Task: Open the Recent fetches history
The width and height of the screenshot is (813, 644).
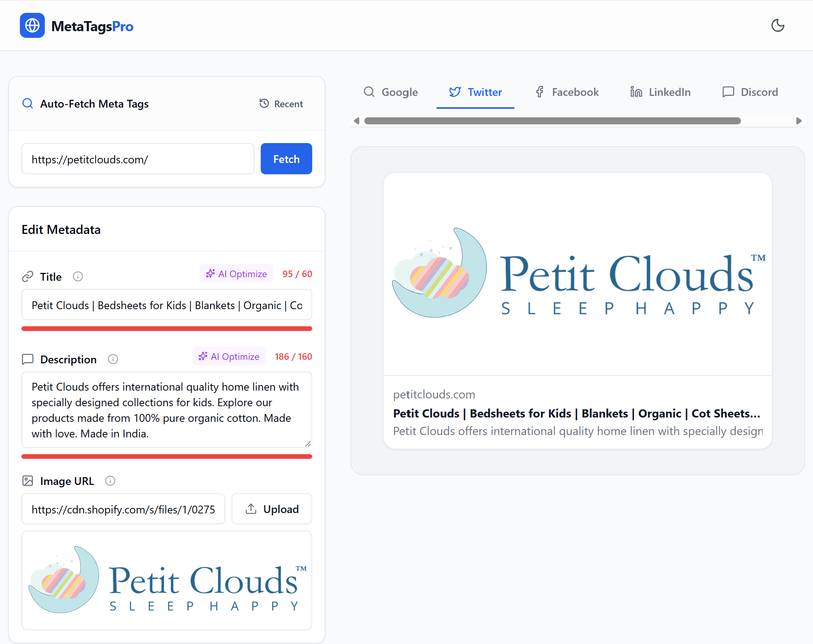Action: (281, 104)
